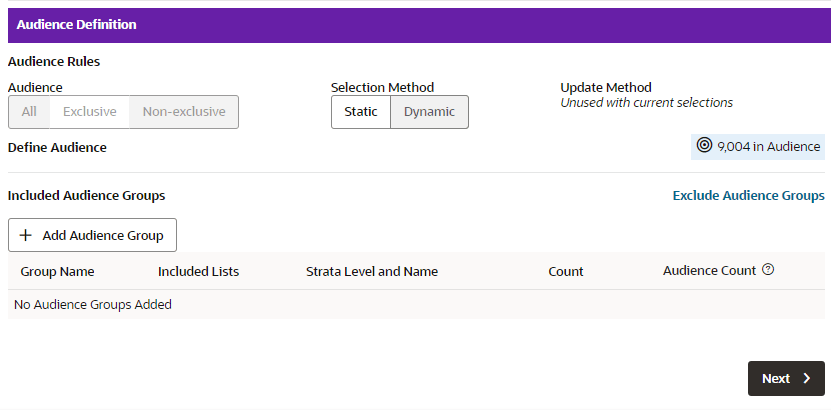Click the plus icon in Add Audience Group
Viewport: 831px width, 410px height.
click(x=25, y=235)
